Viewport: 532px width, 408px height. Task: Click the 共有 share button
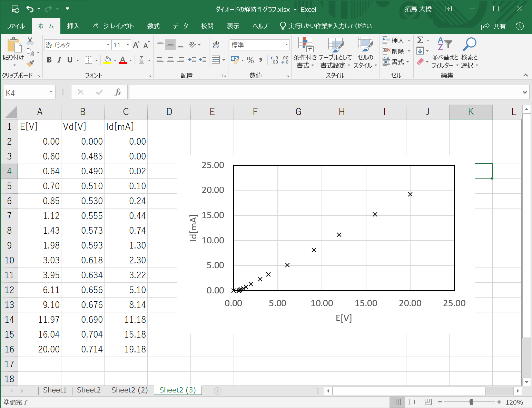(x=494, y=26)
